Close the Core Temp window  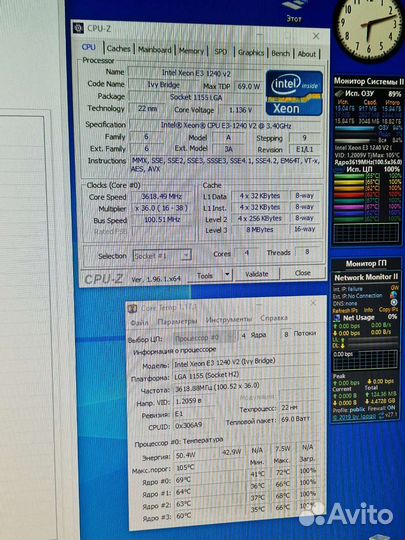click(x=313, y=303)
